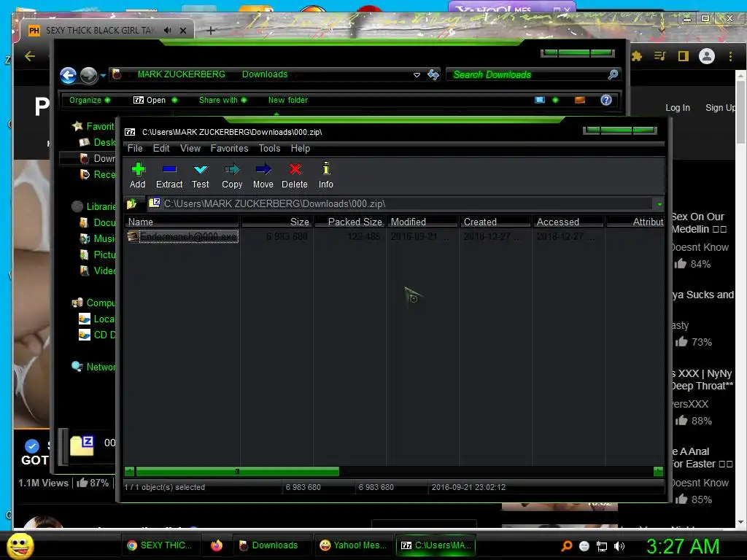Image resolution: width=747 pixels, height=560 pixels.
Task: Sort by the Packed Size column header
Action: (x=349, y=222)
